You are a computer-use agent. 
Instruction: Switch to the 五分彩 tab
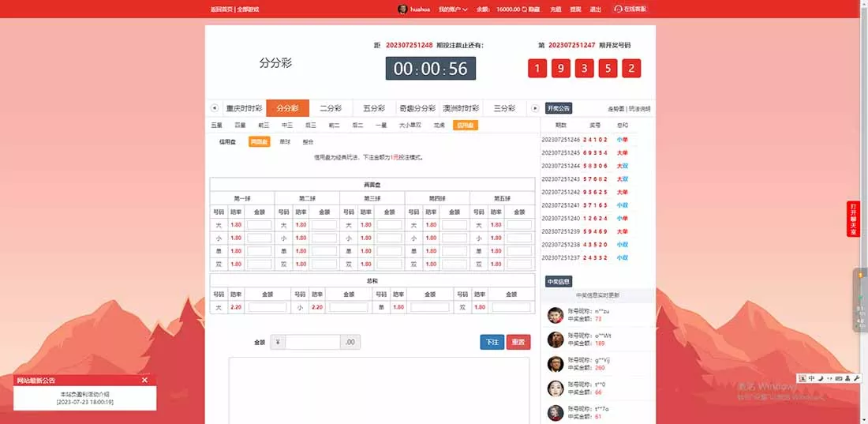pos(373,108)
